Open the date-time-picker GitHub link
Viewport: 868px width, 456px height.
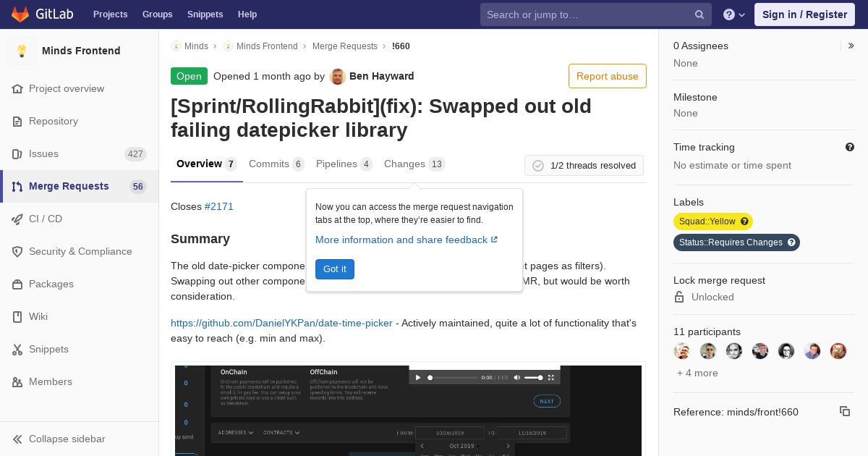[281, 323]
